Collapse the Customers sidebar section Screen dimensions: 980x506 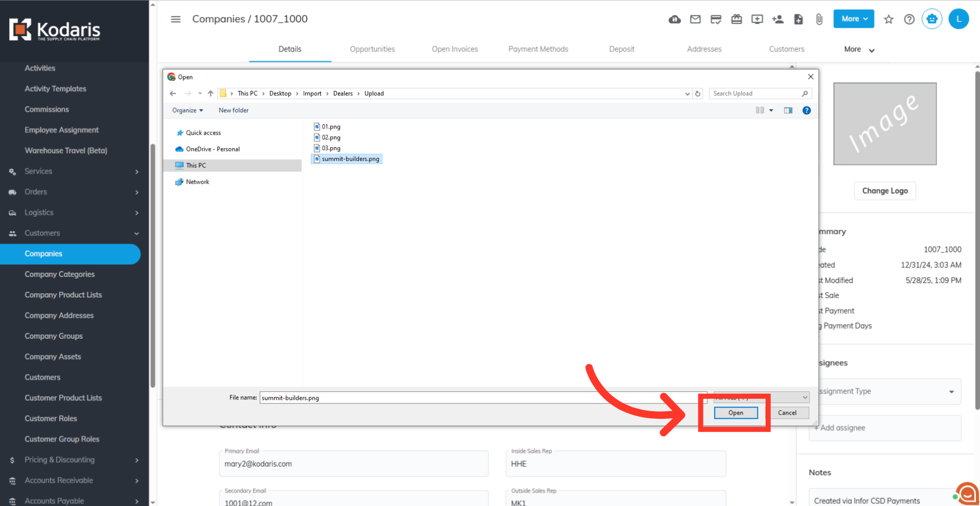point(75,233)
